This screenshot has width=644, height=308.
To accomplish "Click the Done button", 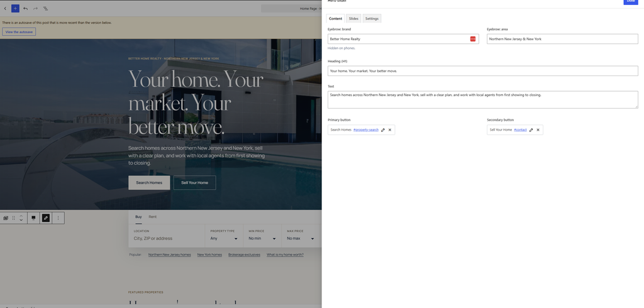I will point(631,2).
